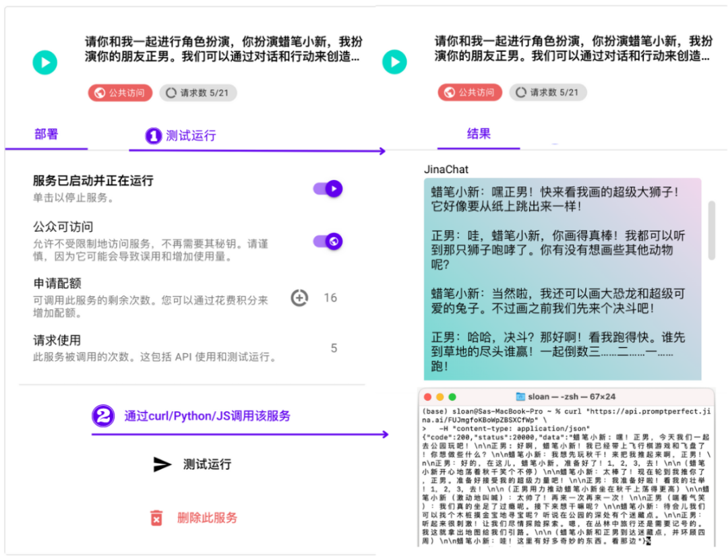Click the left prompt title about 蜡笔小新
728x560 pixels.
(x=223, y=49)
